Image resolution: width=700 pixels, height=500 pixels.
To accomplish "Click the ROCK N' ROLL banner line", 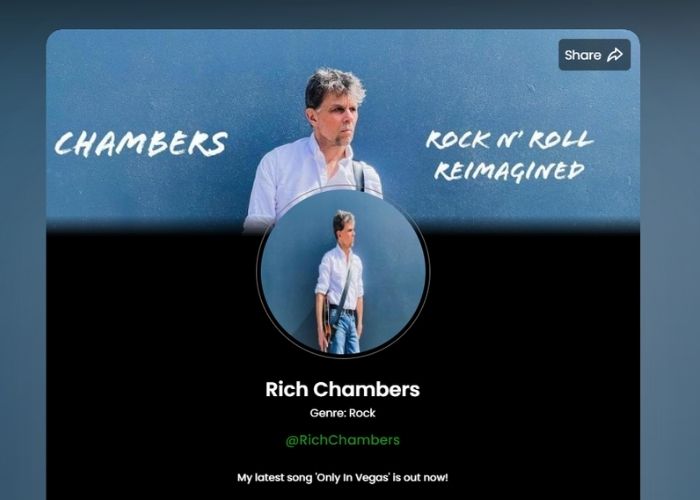I will [x=509, y=140].
